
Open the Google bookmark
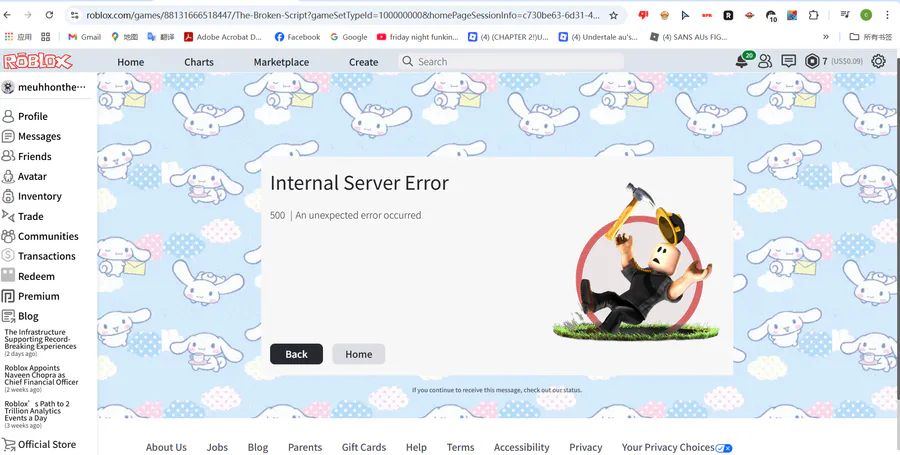coord(348,37)
